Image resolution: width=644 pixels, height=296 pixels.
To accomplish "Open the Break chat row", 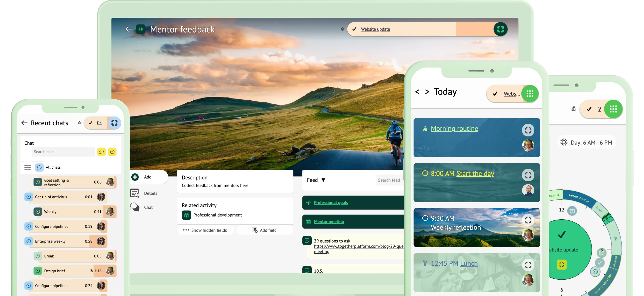I will [x=75, y=256].
